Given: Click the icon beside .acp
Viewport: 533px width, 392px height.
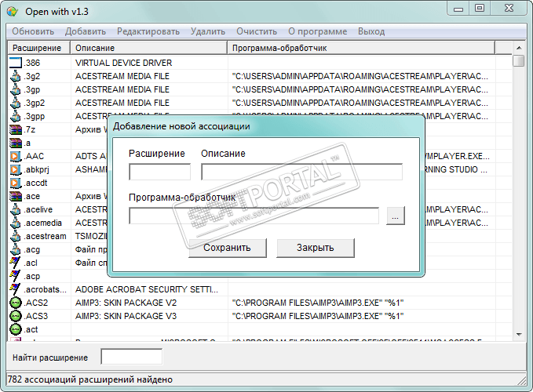Looking at the screenshot, I should [x=15, y=276].
